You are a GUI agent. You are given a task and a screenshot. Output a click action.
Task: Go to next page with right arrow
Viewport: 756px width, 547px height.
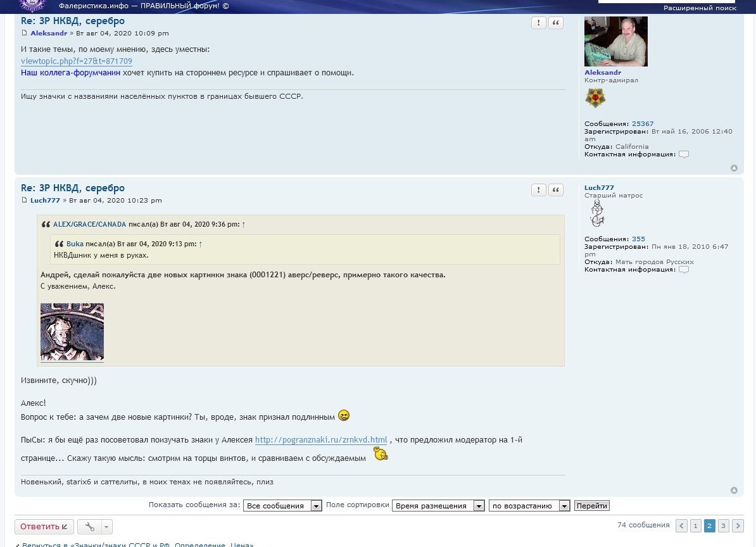click(738, 526)
